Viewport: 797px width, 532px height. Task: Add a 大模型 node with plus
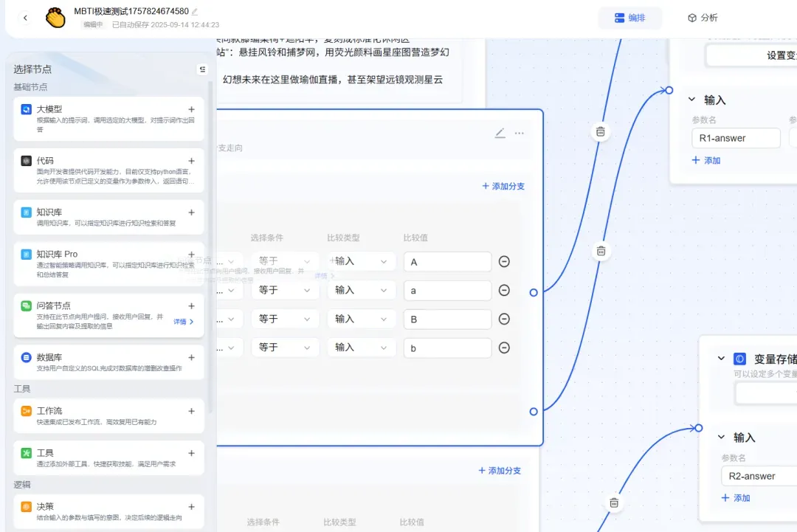(192, 109)
